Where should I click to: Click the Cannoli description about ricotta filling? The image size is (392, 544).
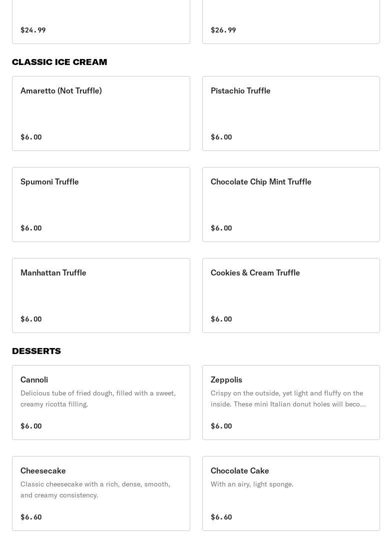98,398
